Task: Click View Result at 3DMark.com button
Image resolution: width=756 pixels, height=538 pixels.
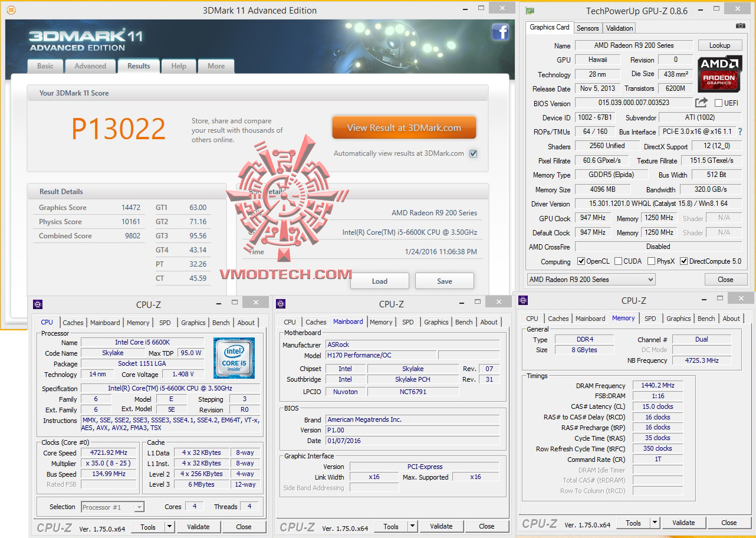Action: 404,128
